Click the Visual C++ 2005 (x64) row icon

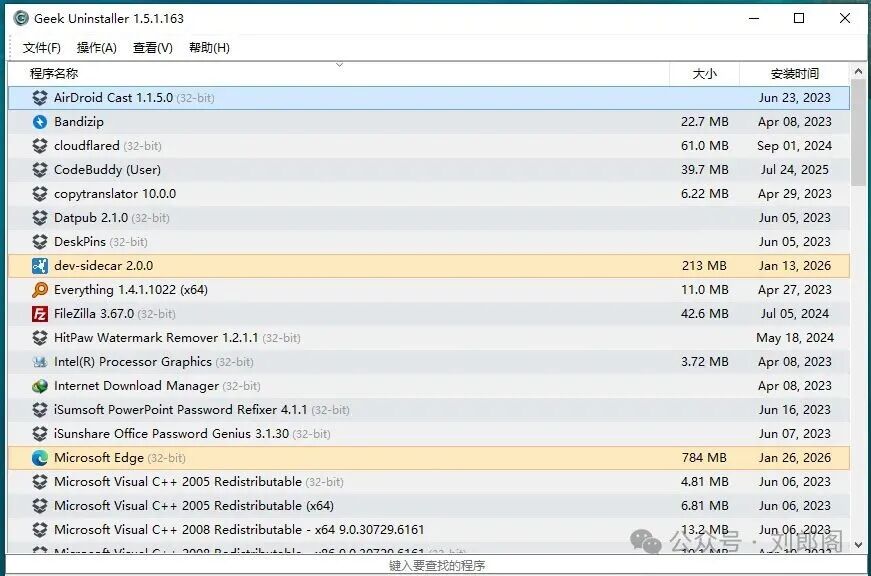tap(40, 505)
